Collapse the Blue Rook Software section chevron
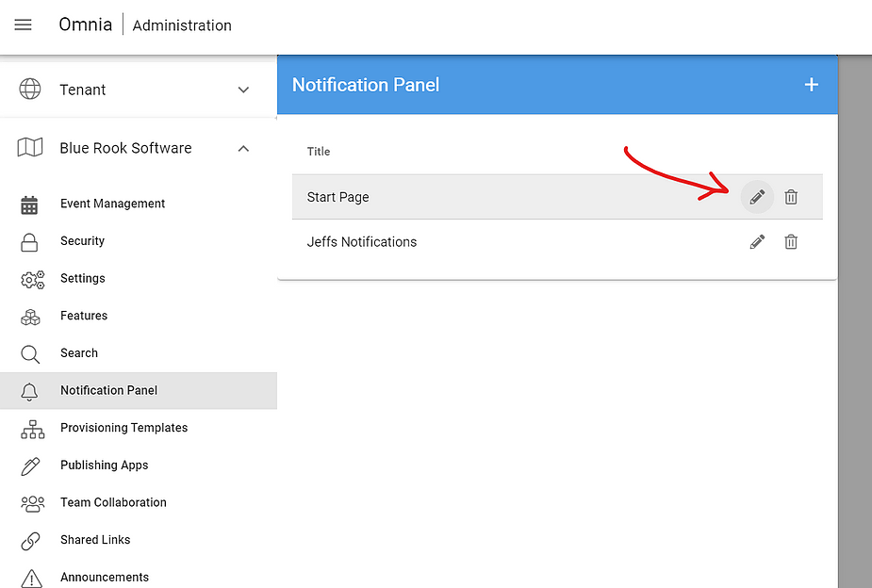The height and width of the screenshot is (588, 872). point(243,148)
